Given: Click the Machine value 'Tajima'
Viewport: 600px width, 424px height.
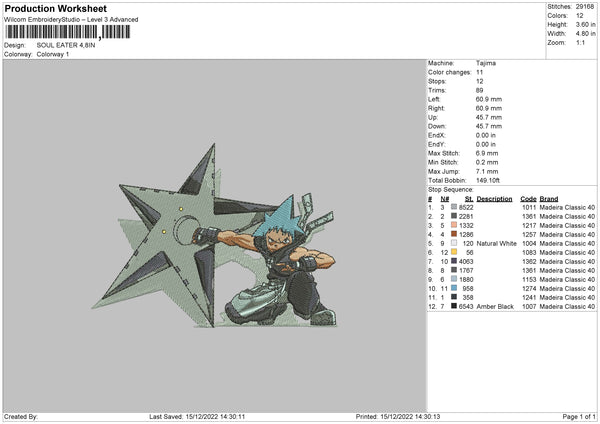Looking at the screenshot, I should [x=486, y=63].
